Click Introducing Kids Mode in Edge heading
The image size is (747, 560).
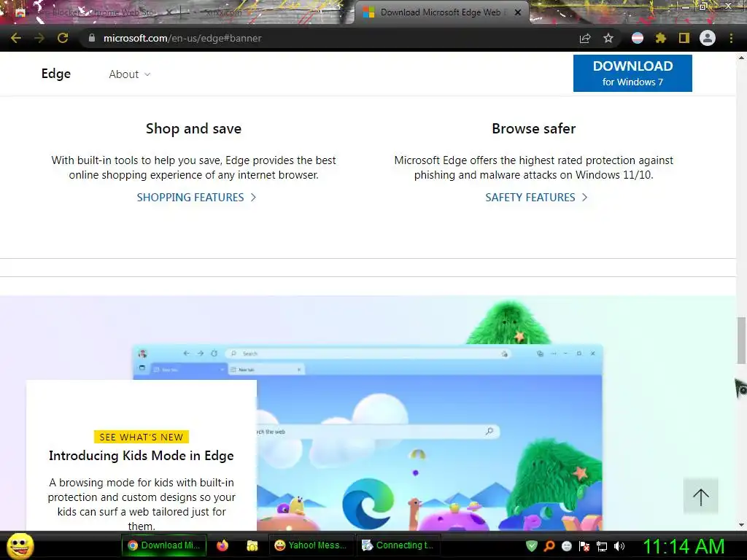click(x=142, y=456)
